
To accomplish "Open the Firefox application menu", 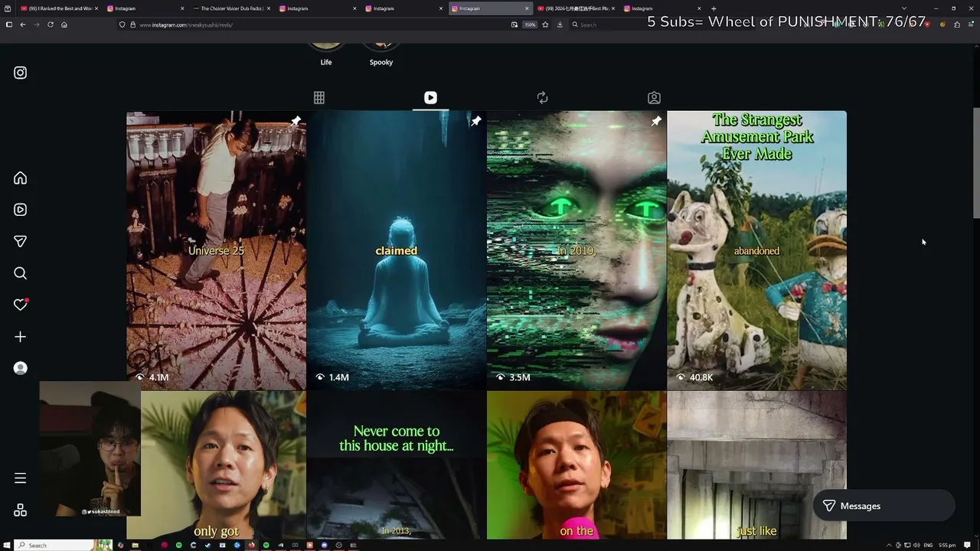I will point(971,24).
